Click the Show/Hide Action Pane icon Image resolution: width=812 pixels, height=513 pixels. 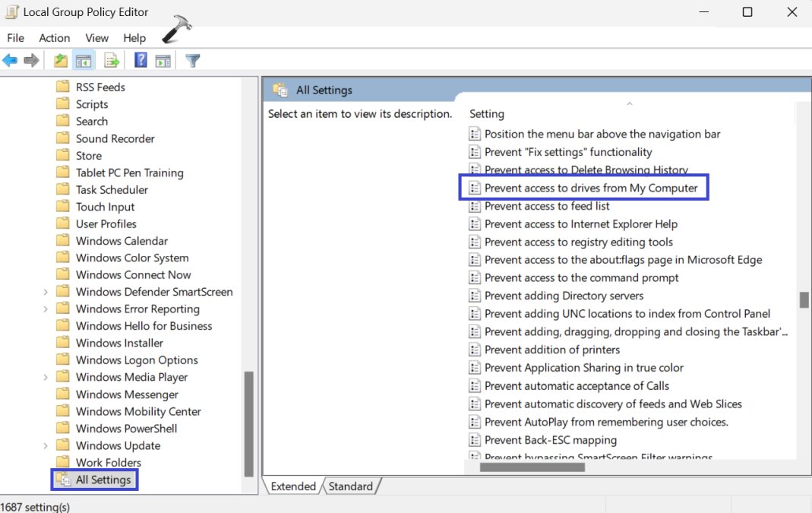point(163,61)
